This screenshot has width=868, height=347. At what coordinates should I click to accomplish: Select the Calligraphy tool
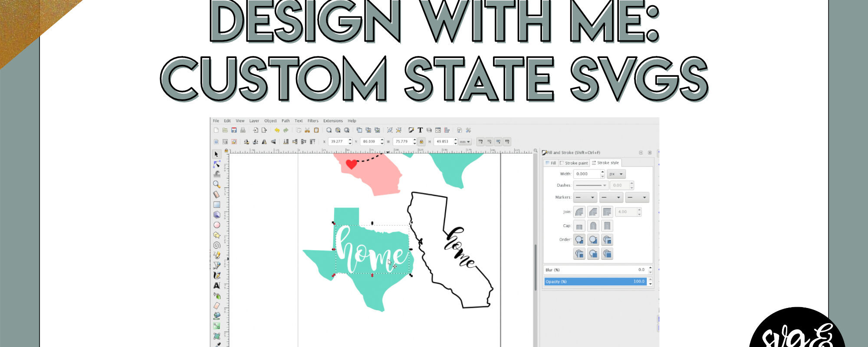[x=217, y=275]
